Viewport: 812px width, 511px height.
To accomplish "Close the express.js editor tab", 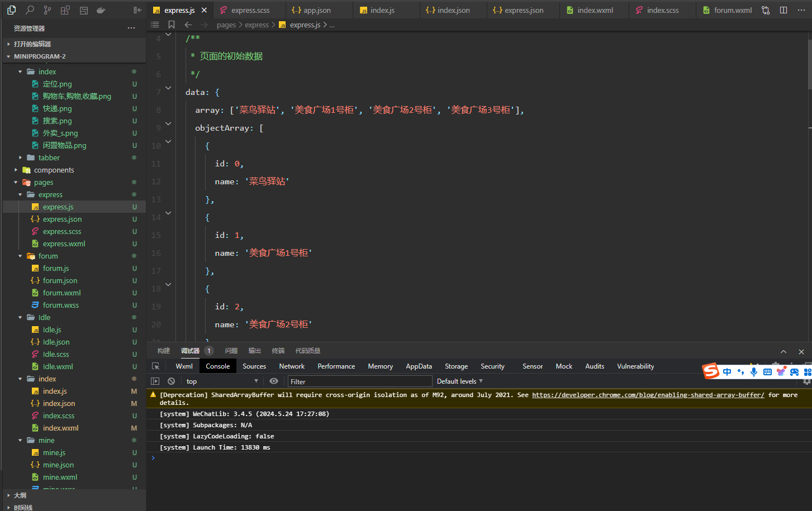I will click(x=204, y=10).
